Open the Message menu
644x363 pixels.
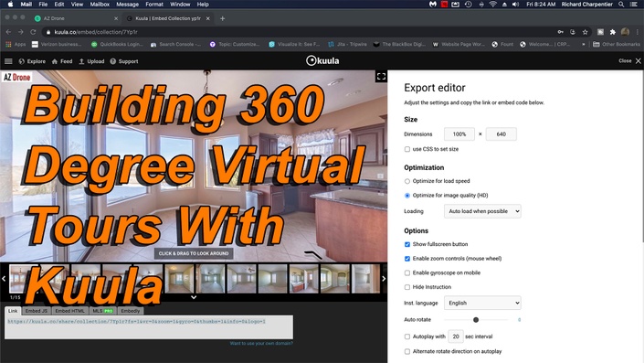point(127,4)
